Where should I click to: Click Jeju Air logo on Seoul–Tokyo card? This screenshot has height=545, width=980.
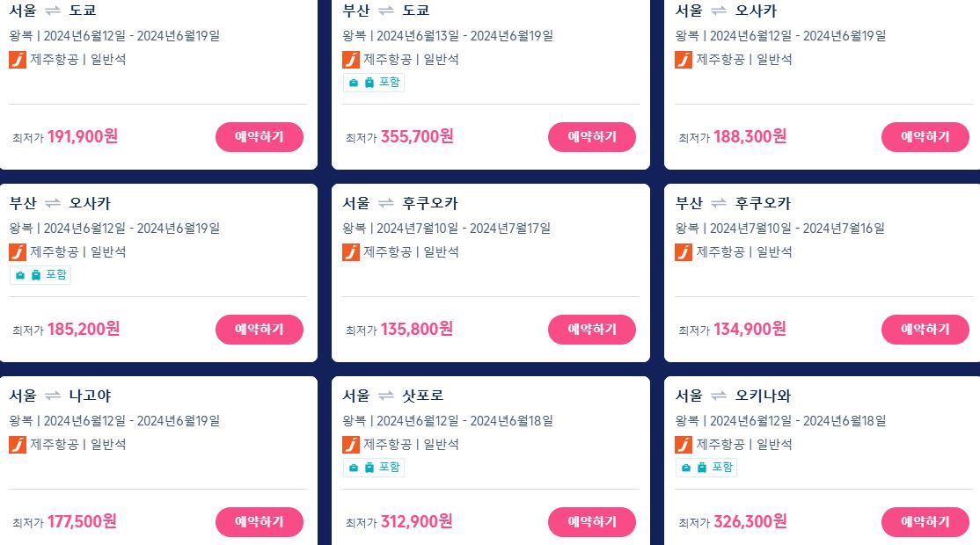(18, 60)
